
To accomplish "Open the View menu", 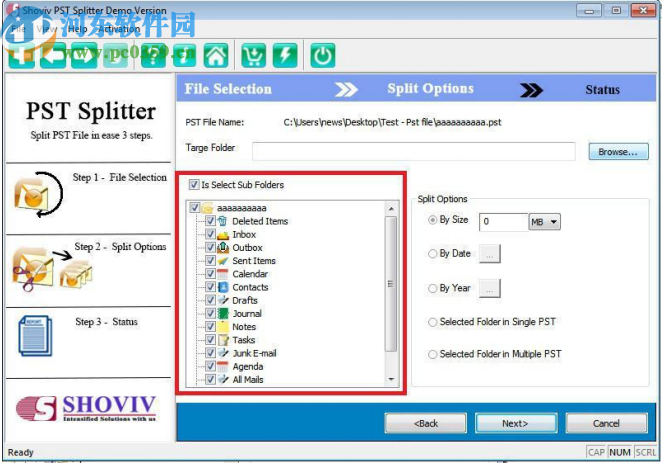I will point(47,29).
